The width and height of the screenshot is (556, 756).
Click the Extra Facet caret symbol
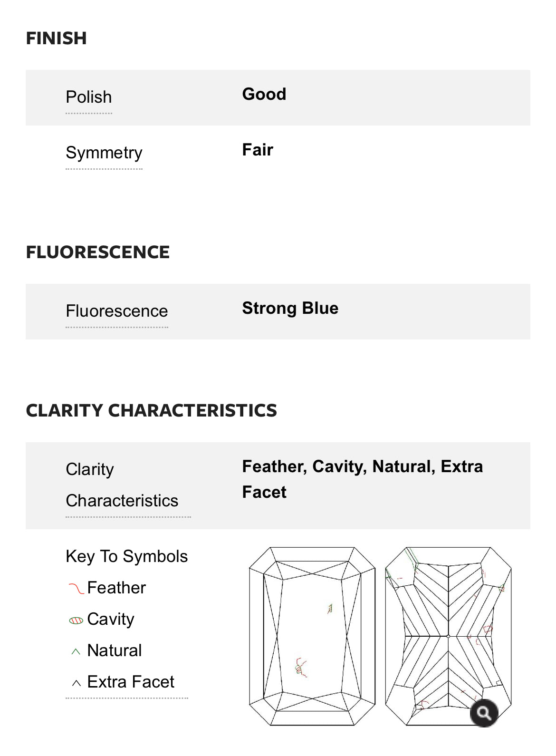coord(76,683)
